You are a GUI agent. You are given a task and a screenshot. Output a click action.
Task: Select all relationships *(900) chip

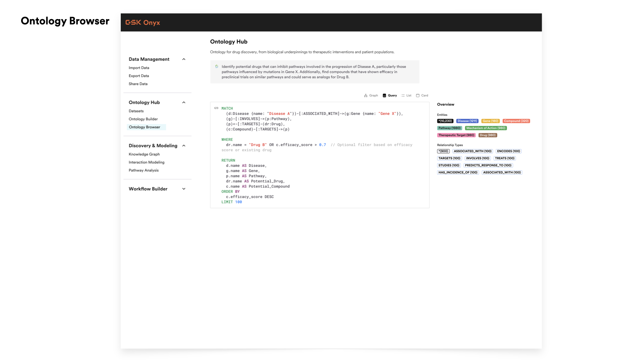(443, 151)
